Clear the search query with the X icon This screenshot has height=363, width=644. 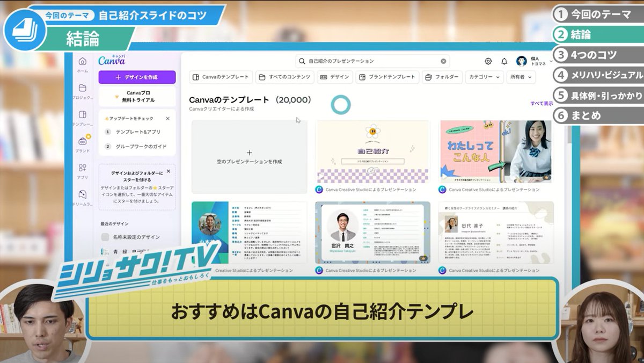pyautogui.click(x=443, y=61)
